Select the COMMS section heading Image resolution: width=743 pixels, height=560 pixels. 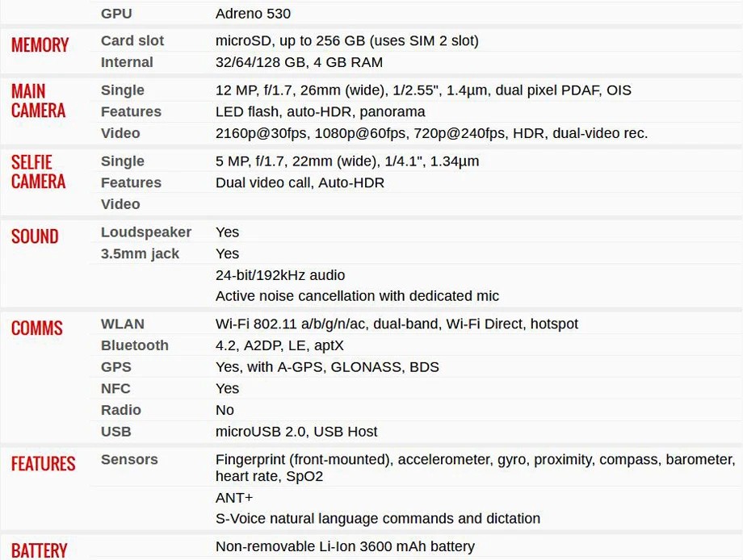point(37,328)
